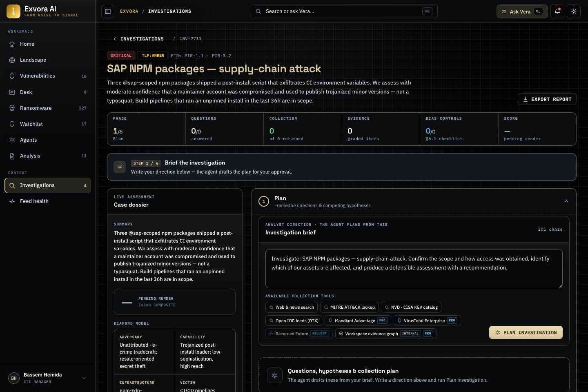
Task: Click the search magnifier icon
Action: click(x=258, y=11)
